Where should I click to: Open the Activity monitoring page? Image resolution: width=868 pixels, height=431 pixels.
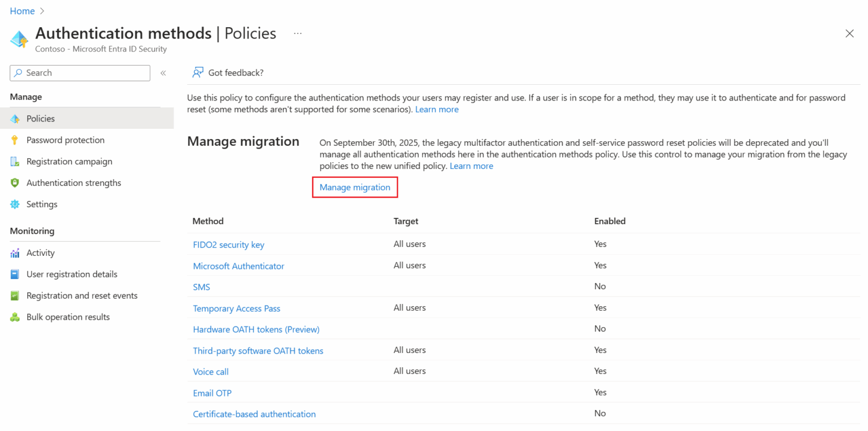tap(41, 252)
